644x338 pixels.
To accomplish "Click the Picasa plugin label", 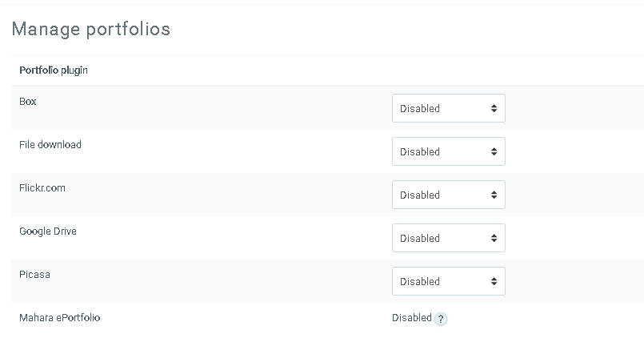I will pyautogui.click(x=34, y=275).
